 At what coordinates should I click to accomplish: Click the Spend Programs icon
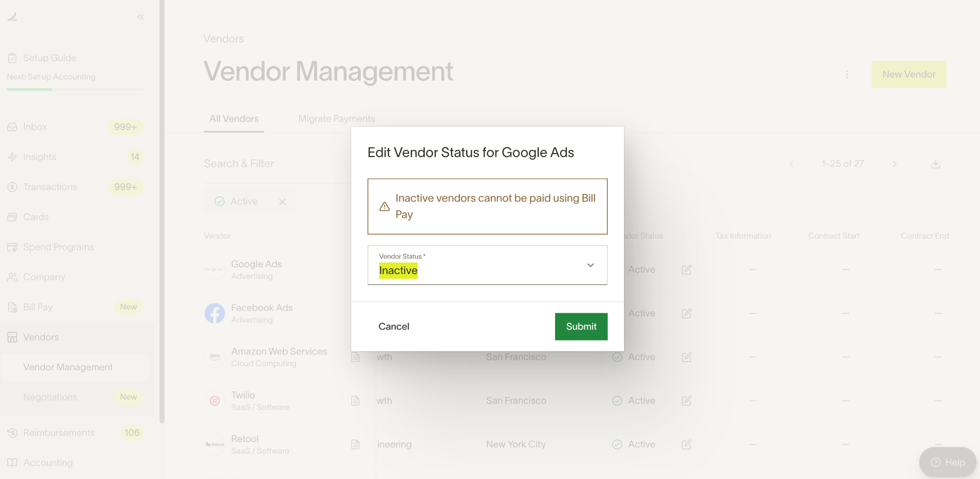pos(12,247)
